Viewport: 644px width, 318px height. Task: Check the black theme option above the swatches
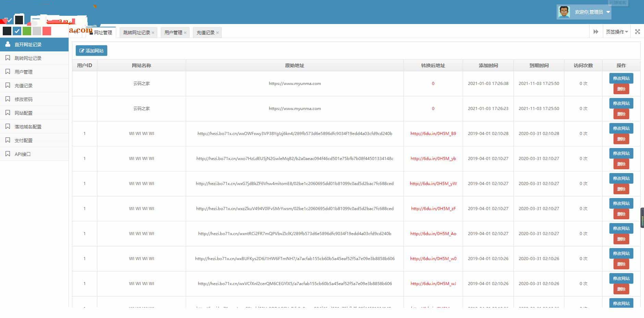[x=19, y=20]
